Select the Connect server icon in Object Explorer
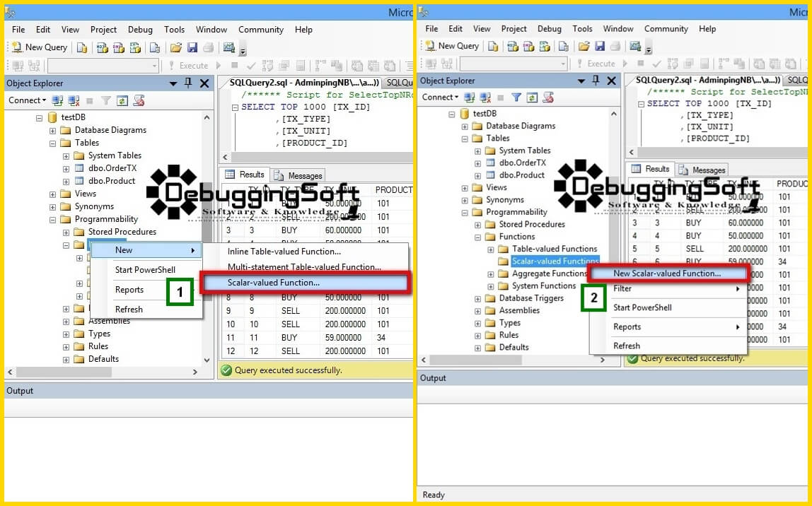Viewport: 812px width, 506px height. 56,100
